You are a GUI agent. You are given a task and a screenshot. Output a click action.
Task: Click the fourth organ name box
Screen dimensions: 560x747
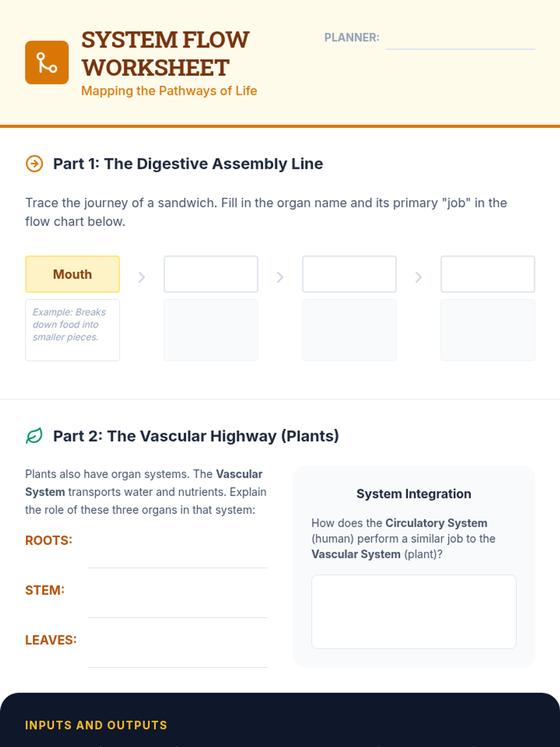pyautogui.click(x=488, y=274)
